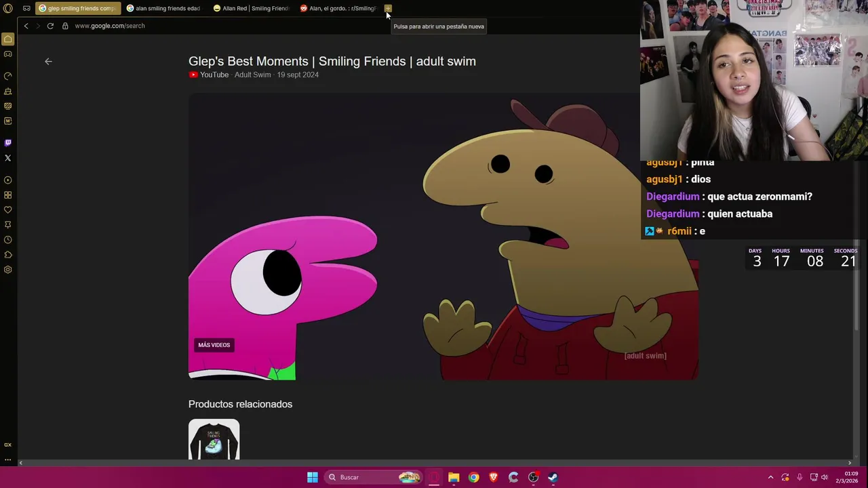
Task: Open History clock icon in sidebar
Action: coord(8,240)
